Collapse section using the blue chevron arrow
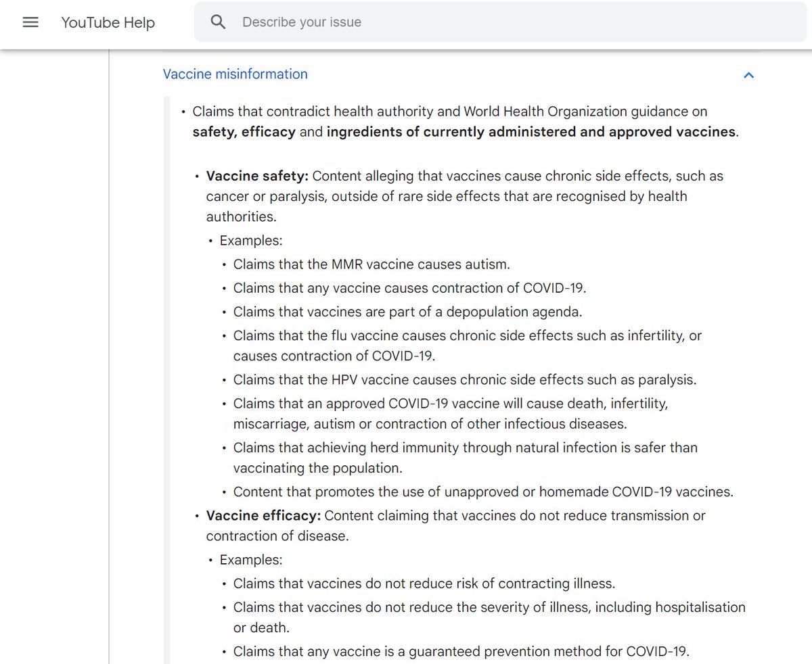This screenshot has height=664, width=812. (748, 75)
